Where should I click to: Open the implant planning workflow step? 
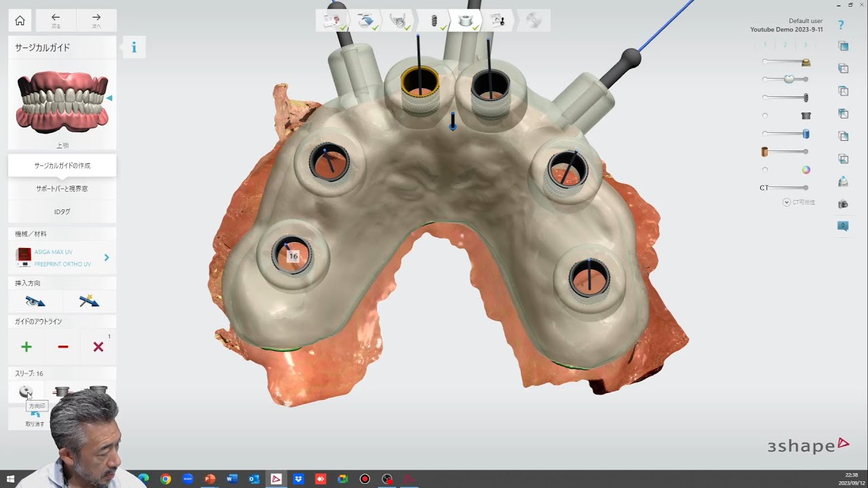pos(433,21)
